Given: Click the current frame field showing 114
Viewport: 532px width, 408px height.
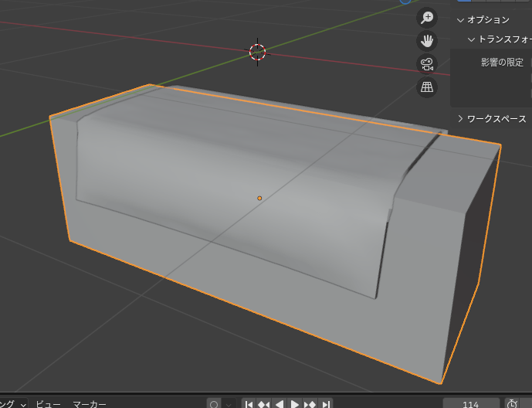Looking at the screenshot, I should [471, 403].
